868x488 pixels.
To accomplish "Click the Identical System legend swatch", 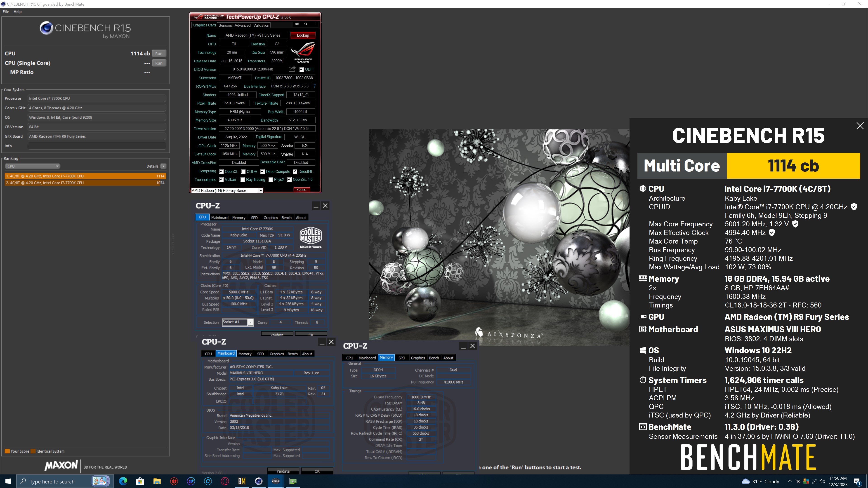I will point(33,451).
